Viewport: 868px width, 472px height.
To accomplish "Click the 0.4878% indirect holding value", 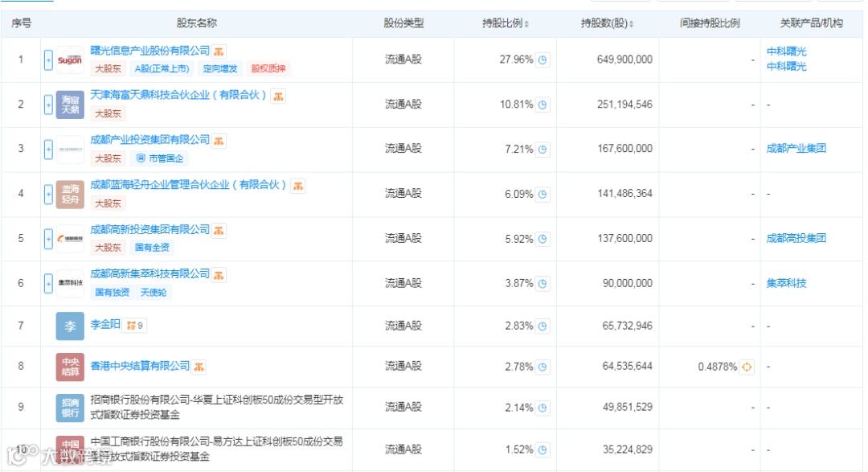I will click(718, 367).
